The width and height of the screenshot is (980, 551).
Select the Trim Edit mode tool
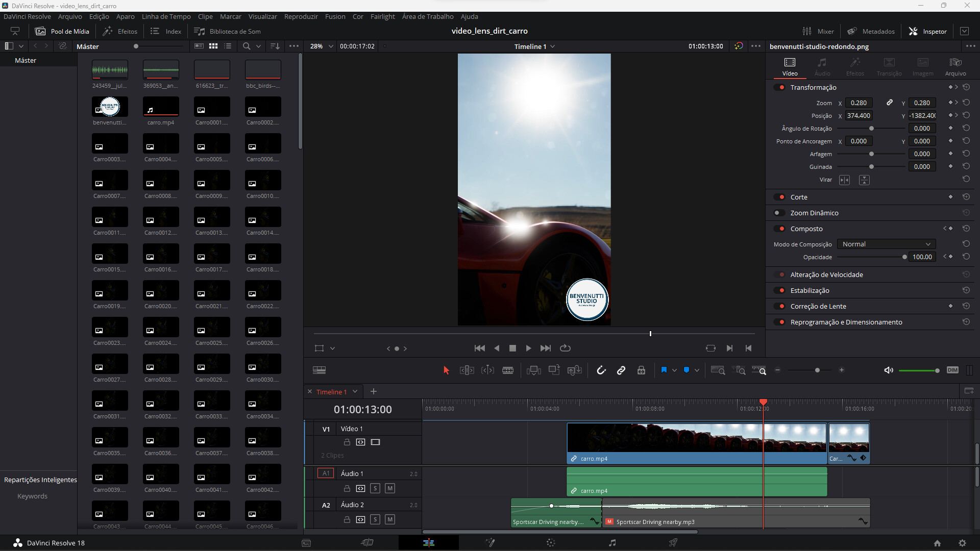tap(467, 370)
